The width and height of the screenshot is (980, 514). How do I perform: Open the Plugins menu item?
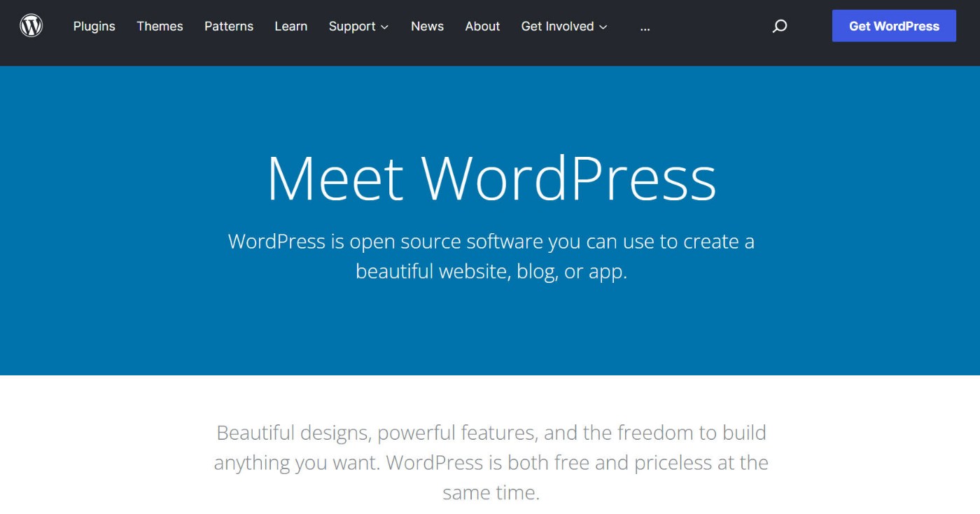coord(93,26)
